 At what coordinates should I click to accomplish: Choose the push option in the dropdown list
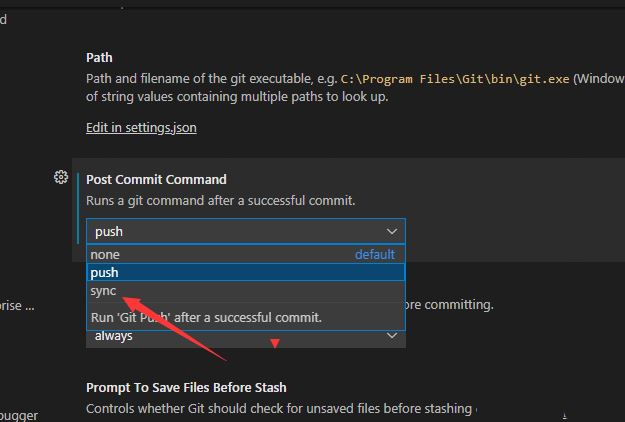(105, 272)
